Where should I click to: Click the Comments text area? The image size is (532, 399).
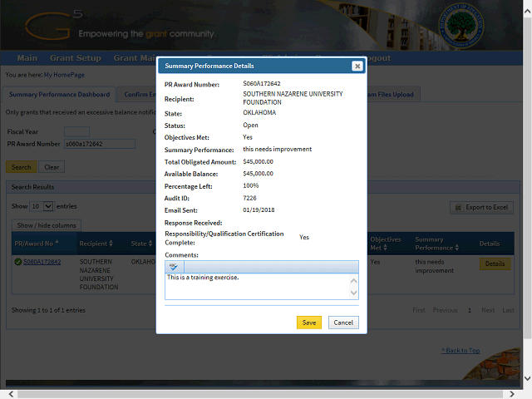tap(258, 286)
